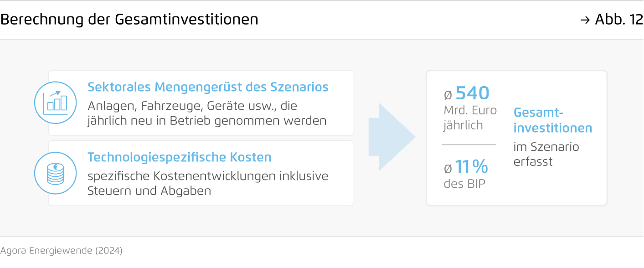Click the 540 figure value
The height and width of the screenshot is (268, 644).
pyautogui.click(x=472, y=93)
